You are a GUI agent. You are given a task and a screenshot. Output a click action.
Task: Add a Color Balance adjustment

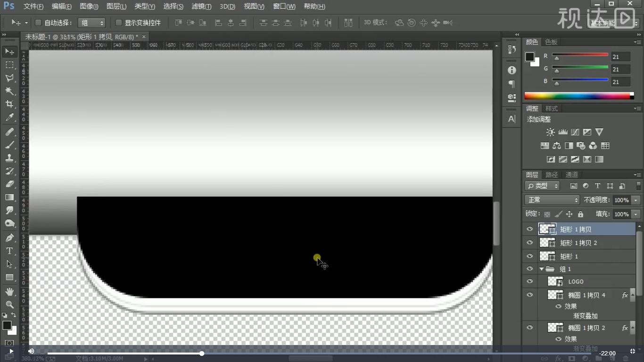pyautogui.click(x=557, y=146)
